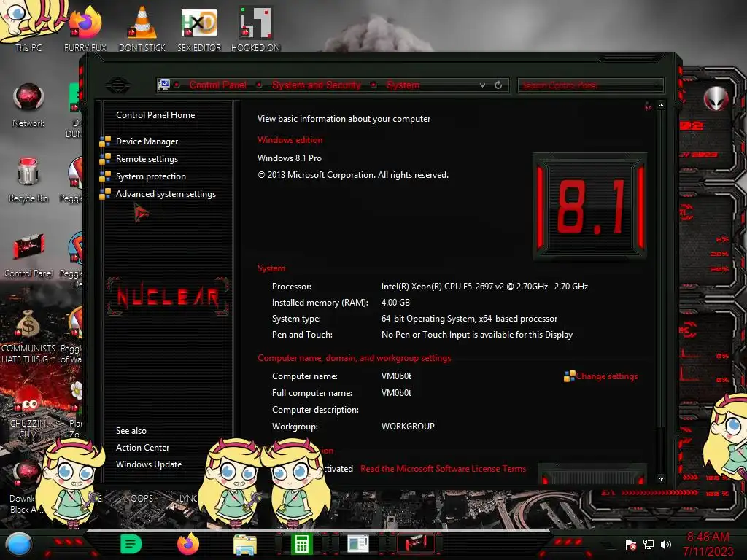Screen dimensions: 747x560
Task: Open the Action Center link
Action: point(142,448)
